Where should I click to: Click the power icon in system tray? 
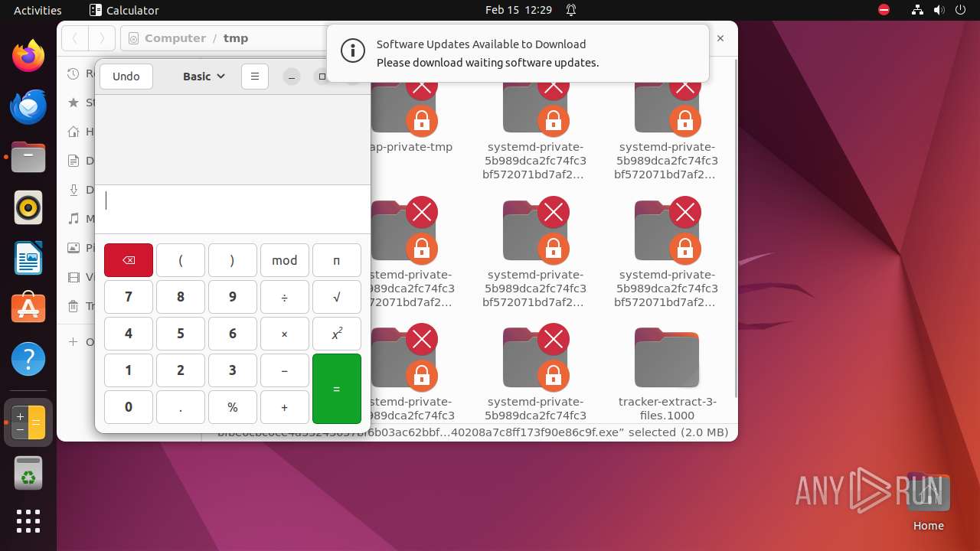(962, 10)
